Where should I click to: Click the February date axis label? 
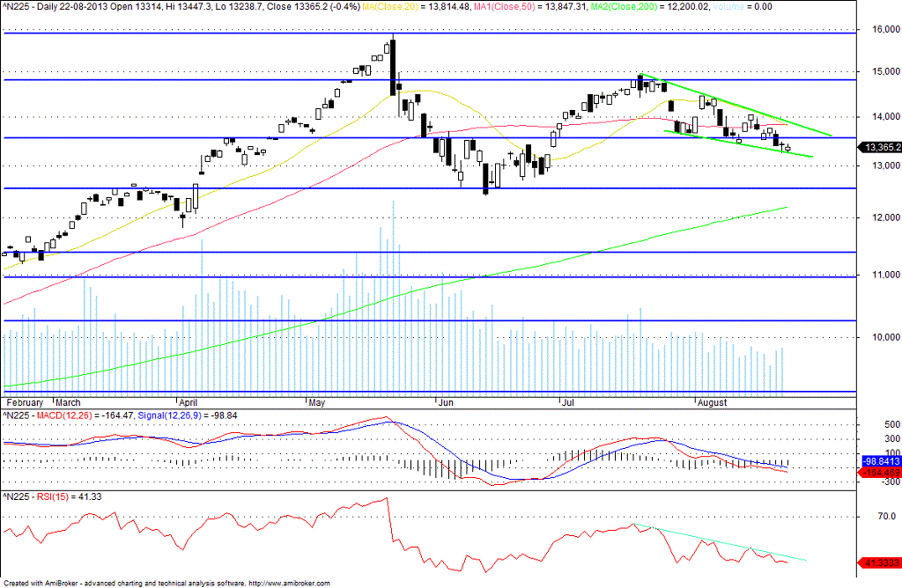point(25,403)
